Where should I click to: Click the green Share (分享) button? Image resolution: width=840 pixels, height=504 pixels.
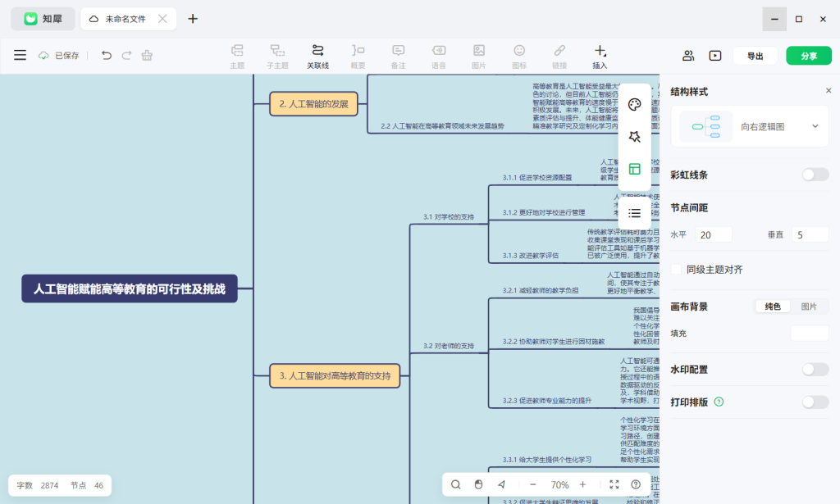809,56
